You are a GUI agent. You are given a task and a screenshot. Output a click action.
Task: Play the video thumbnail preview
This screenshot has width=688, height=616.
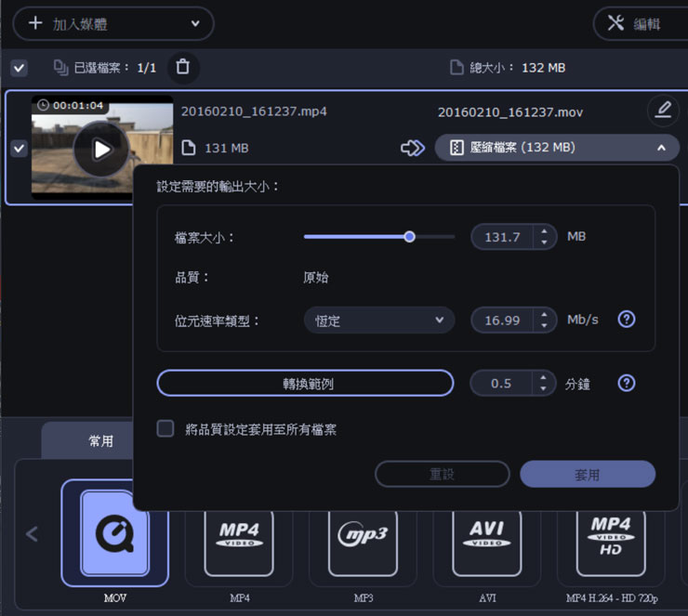click(101, 150)
